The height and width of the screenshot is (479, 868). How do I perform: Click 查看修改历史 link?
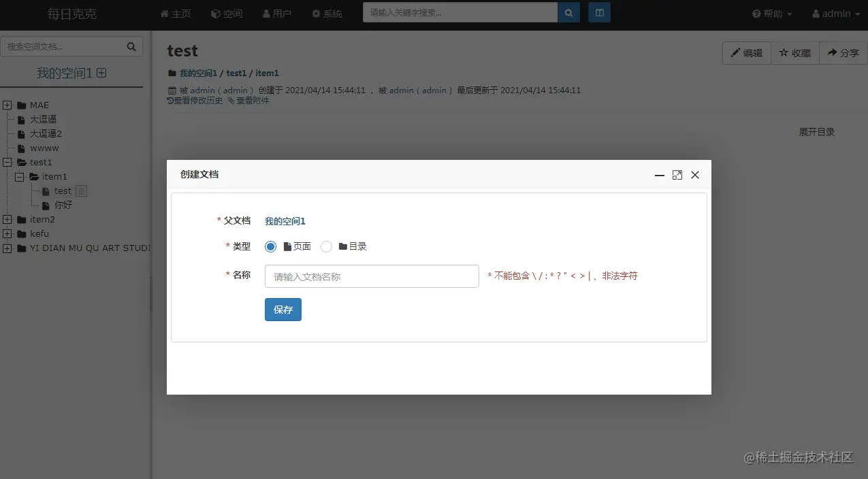click(x=195, y=101)
